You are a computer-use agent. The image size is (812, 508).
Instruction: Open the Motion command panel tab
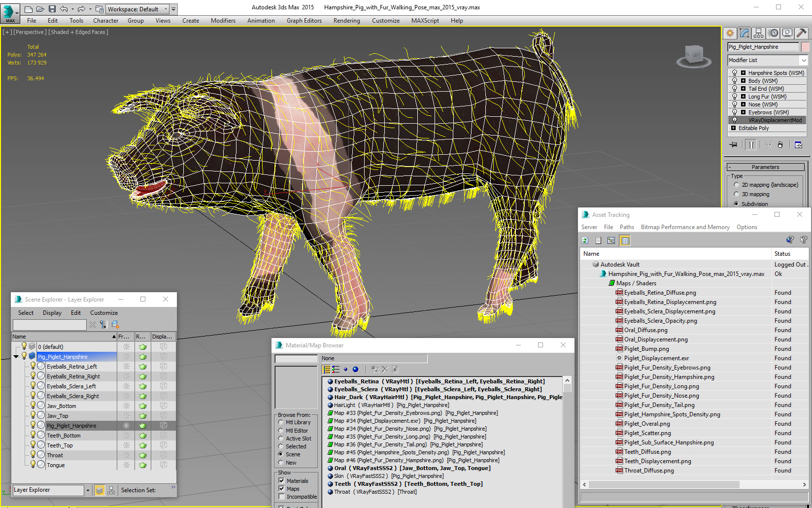pos(773,33)
